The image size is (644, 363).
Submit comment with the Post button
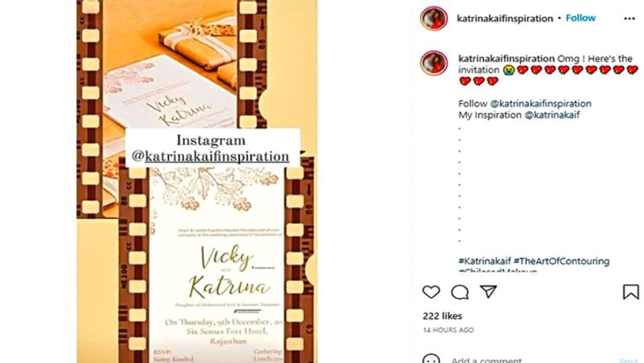[628, 360]
